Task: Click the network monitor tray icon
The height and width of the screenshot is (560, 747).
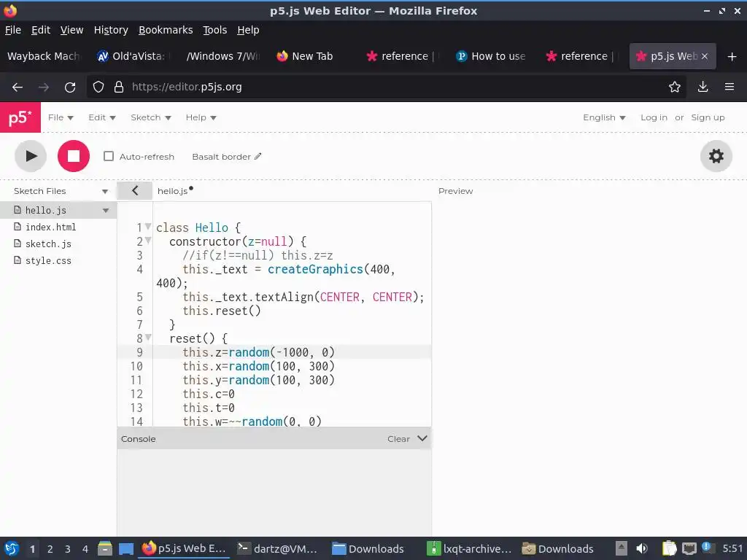Action: [689, 548]
